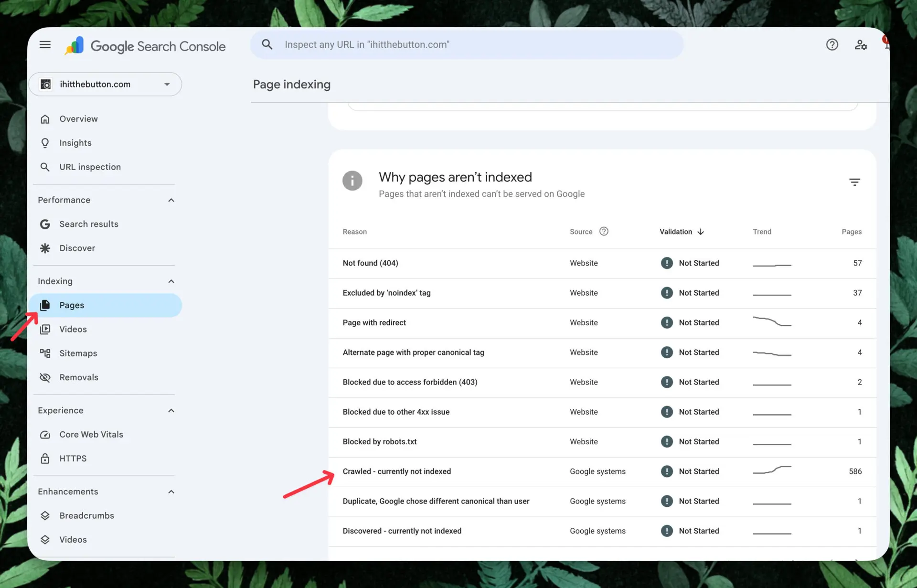This screenshot has height=588, width=917.
Task: Click the info icon beside Why pages aren't indexed
Action: [x=352, y=181]
